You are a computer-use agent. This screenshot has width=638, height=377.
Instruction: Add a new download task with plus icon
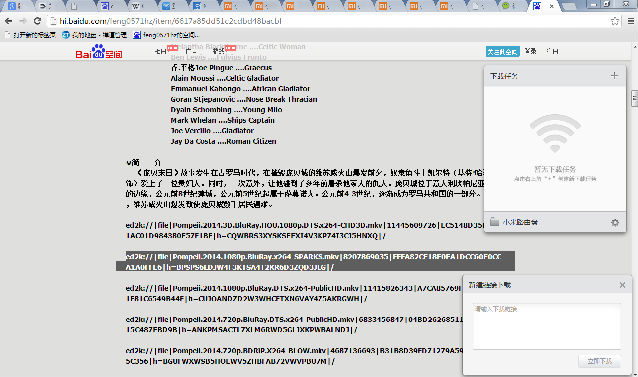(614, 76)
